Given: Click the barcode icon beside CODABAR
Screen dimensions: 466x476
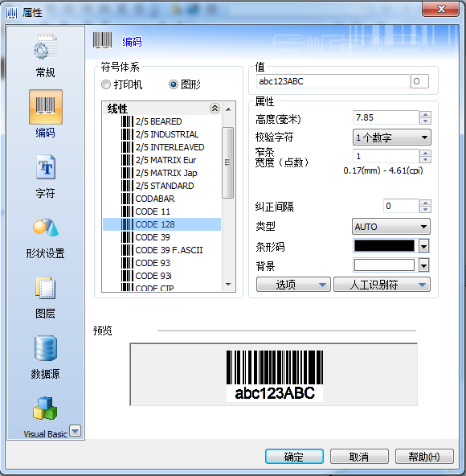Looking at the screenshot, I should tap(127, 199).
